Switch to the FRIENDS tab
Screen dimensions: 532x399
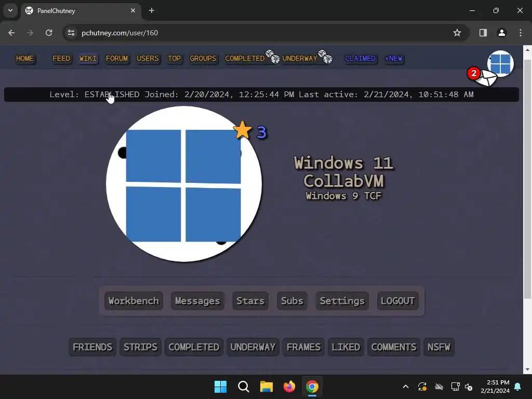point(92,347)
